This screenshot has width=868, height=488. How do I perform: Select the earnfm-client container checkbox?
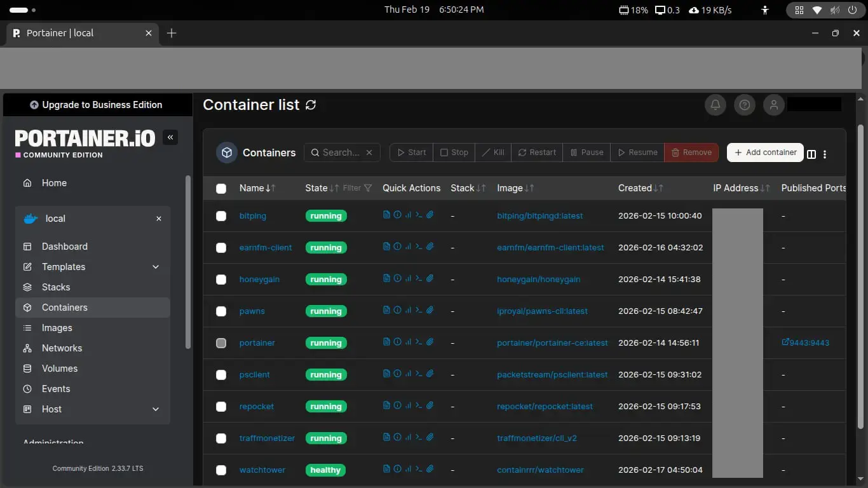point(221,248)
